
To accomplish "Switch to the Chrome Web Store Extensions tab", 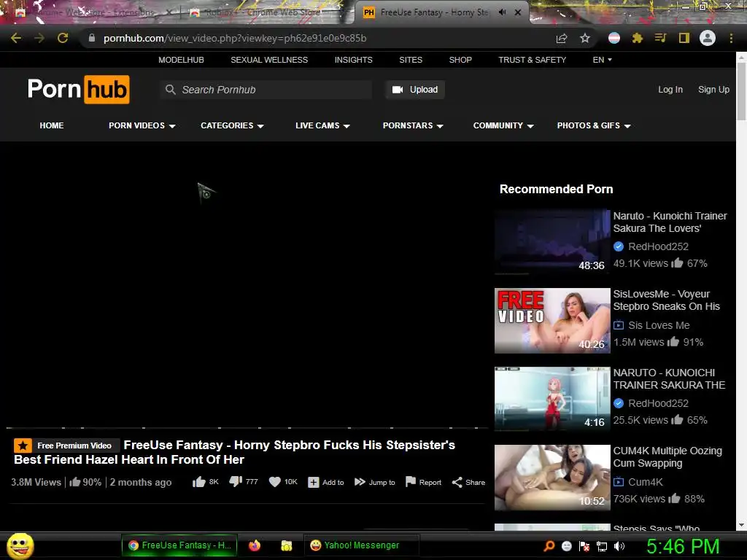I will pyautogui.click(x=93, y=12).
